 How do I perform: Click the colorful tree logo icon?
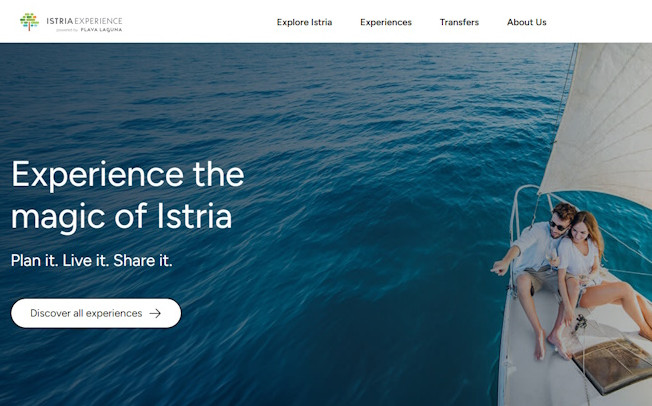pyautogui.click(x=29, y=22)
